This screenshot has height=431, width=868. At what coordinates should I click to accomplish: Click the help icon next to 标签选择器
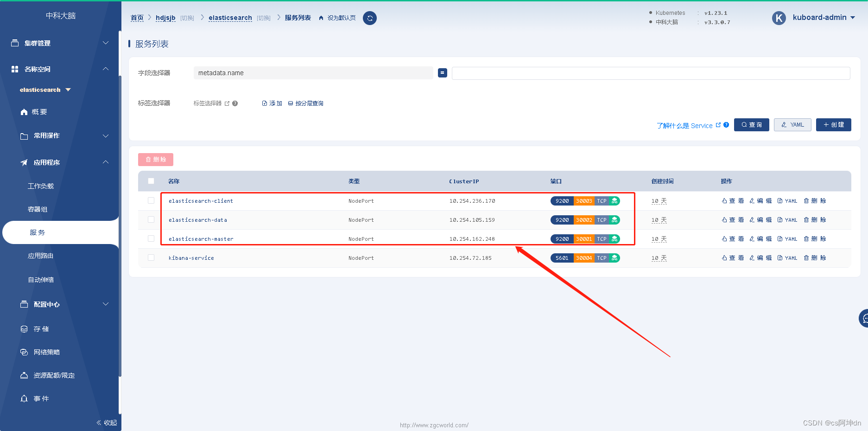(x=235, y=103)
